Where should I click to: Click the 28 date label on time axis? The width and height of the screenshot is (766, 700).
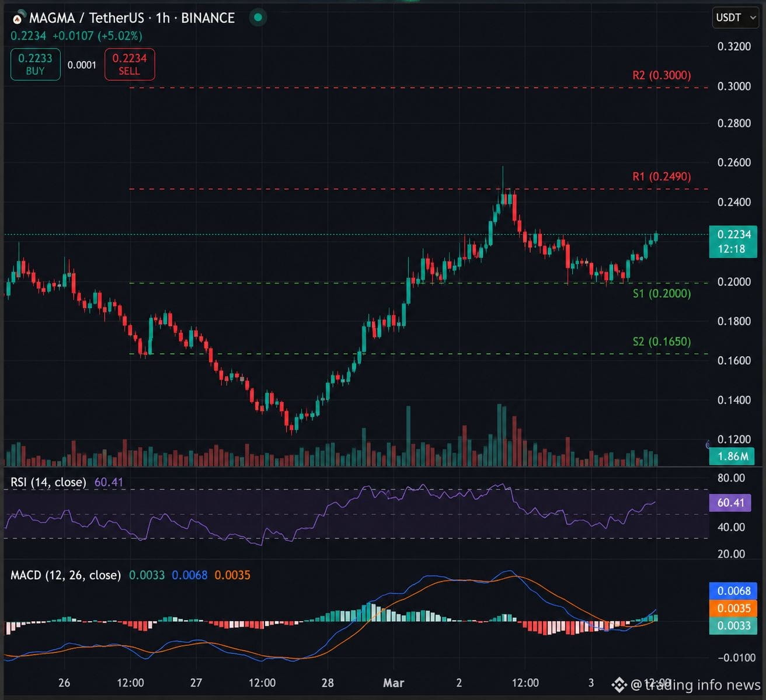click(328, 682)
